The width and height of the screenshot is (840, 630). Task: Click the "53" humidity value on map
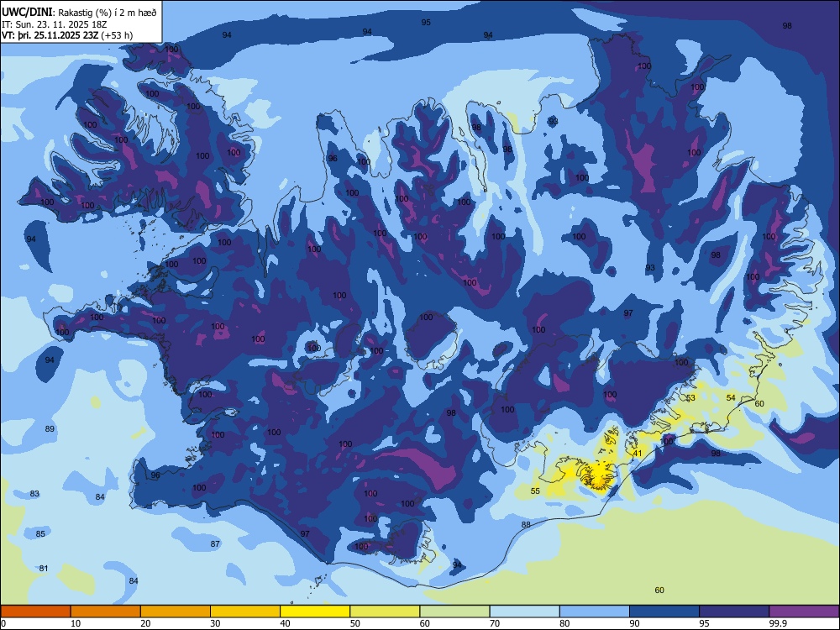(x=691, y=398)
